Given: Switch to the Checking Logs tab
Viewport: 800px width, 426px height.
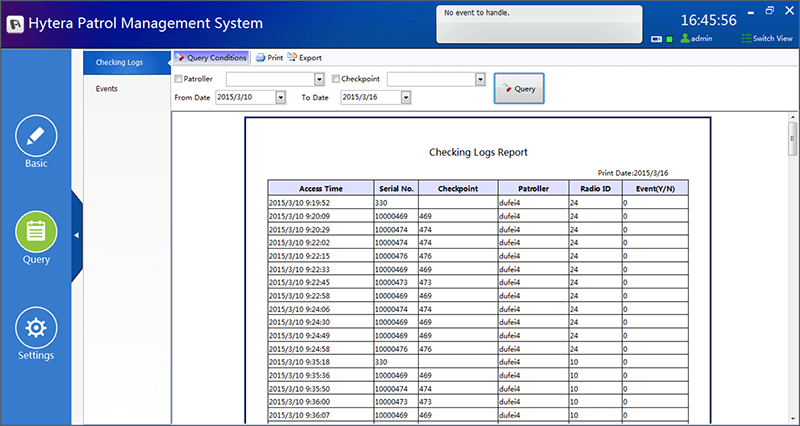Looking at the screenshot, I should (x=118, y=63).
